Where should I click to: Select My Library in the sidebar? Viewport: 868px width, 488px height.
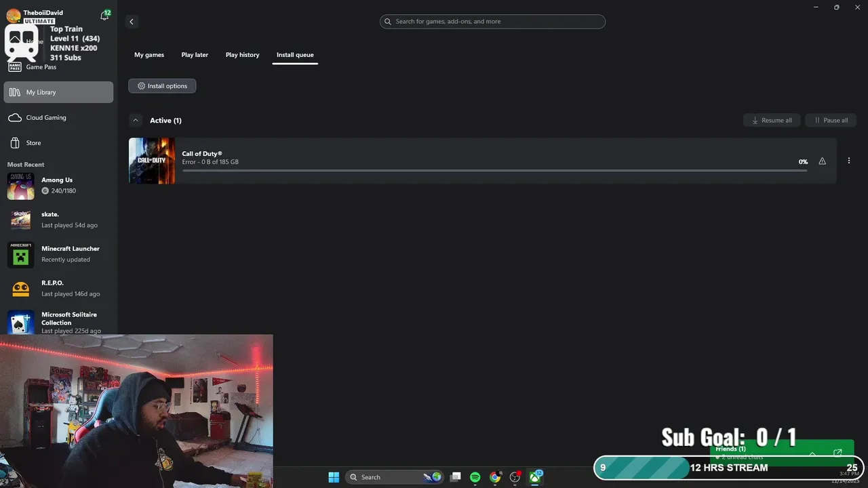point(58,92)
